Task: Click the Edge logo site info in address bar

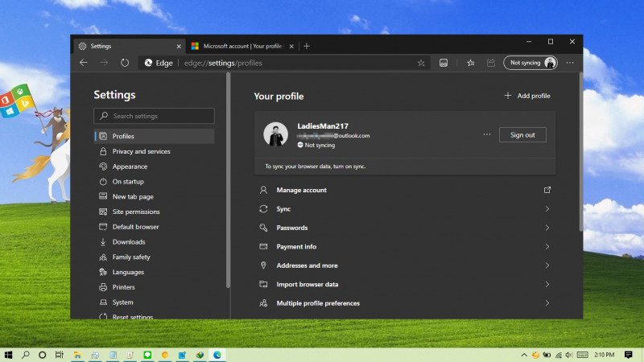Action: coord(159,63)
